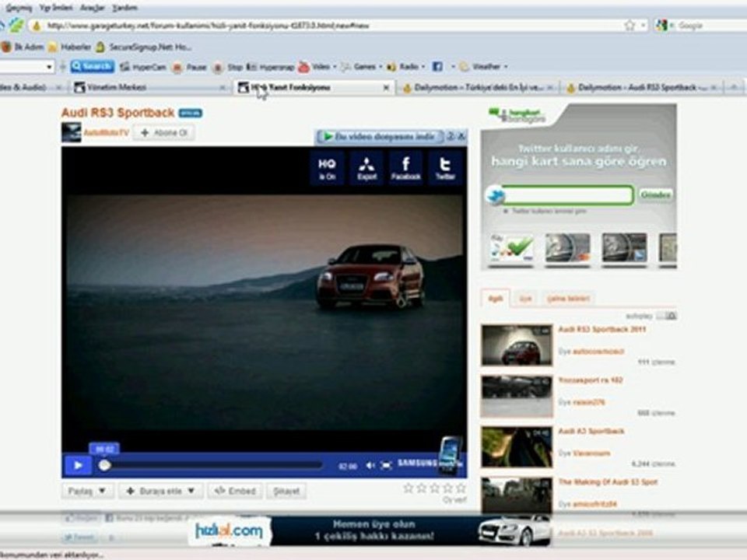Close the video download bar
Viewport: 747px width, 560px height.
tap(461, 137)
